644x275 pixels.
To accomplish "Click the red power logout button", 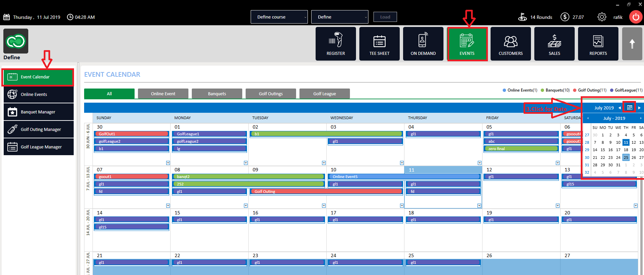I will [636, 17].
